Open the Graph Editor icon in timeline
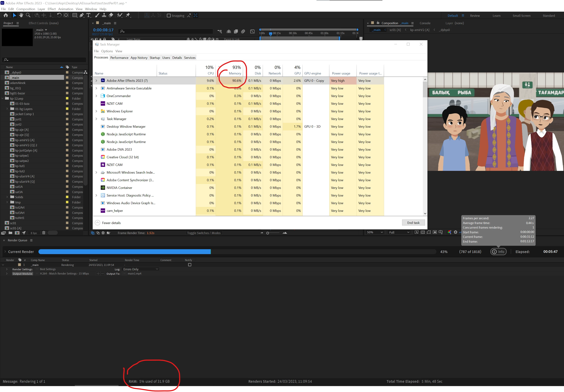 pos(252,32)
